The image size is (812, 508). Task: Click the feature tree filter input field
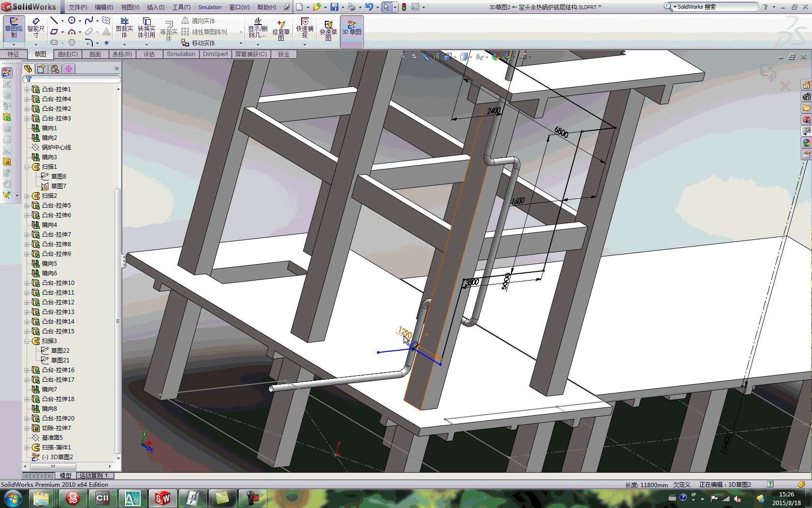coord(72,79)
